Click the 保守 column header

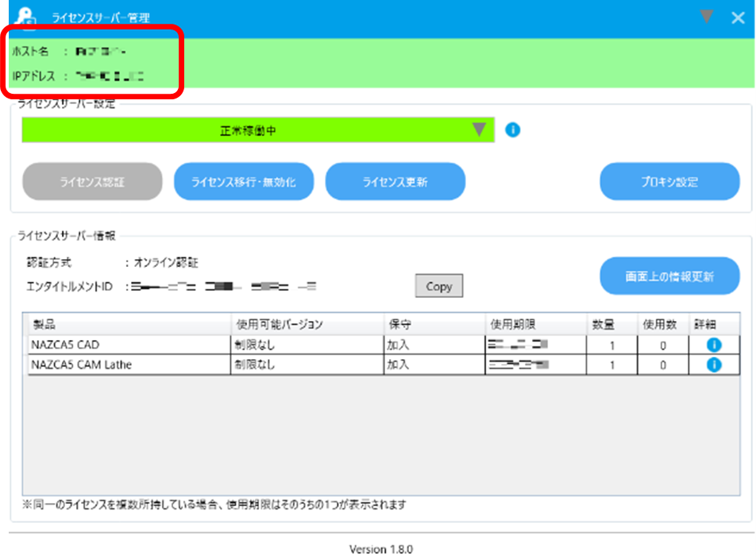[x=434, y=324]
